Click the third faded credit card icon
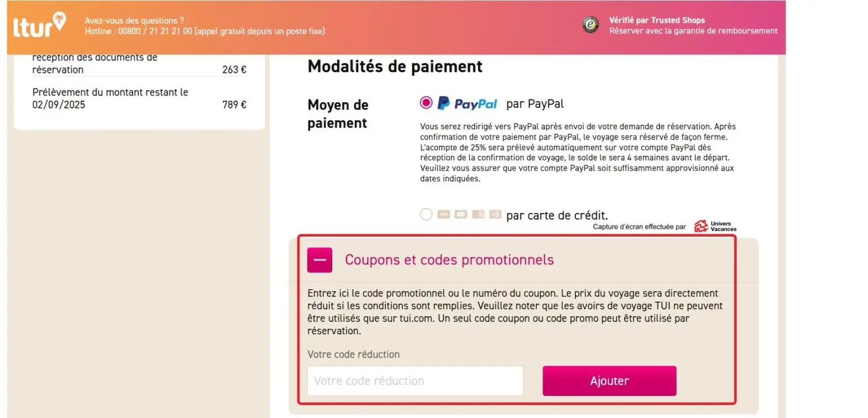The width and height of the screenshot is (868, 418). [478, 215]
